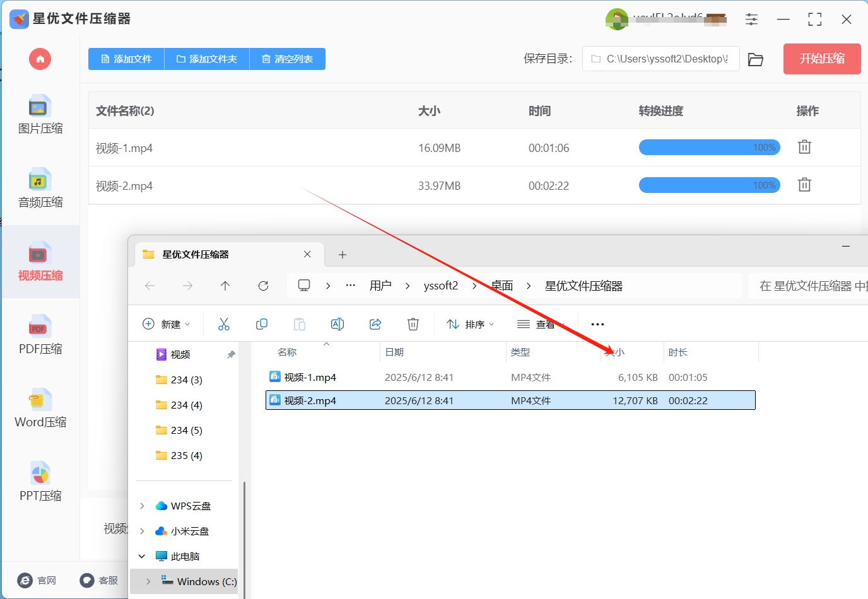868x599 pixels.
Task: Open the 235 (4) folder
Action: (x=180, y=455)
